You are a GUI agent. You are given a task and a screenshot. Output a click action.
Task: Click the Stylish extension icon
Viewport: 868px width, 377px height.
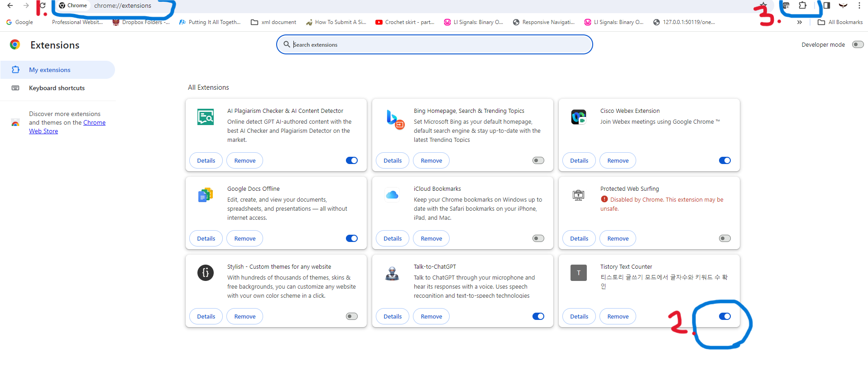click(206, 273)
